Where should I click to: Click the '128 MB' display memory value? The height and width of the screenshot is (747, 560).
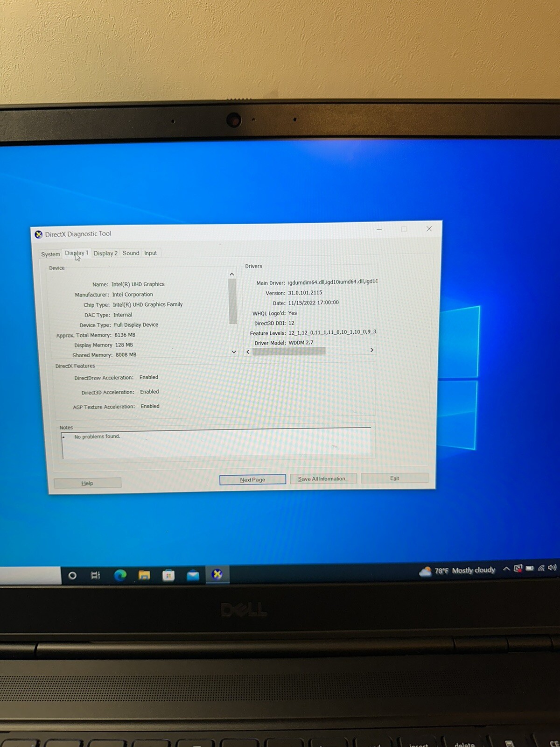124,345
